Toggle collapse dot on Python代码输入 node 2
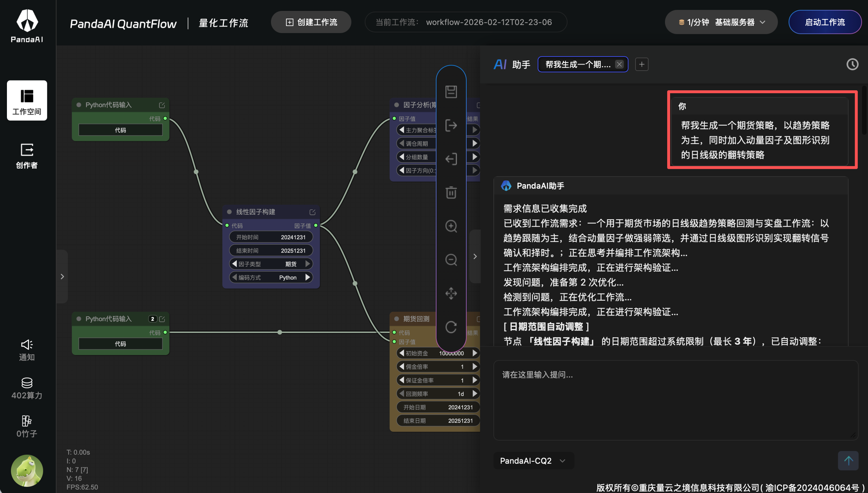The height and width of the screenshot is (493, 868). (79, 319)
